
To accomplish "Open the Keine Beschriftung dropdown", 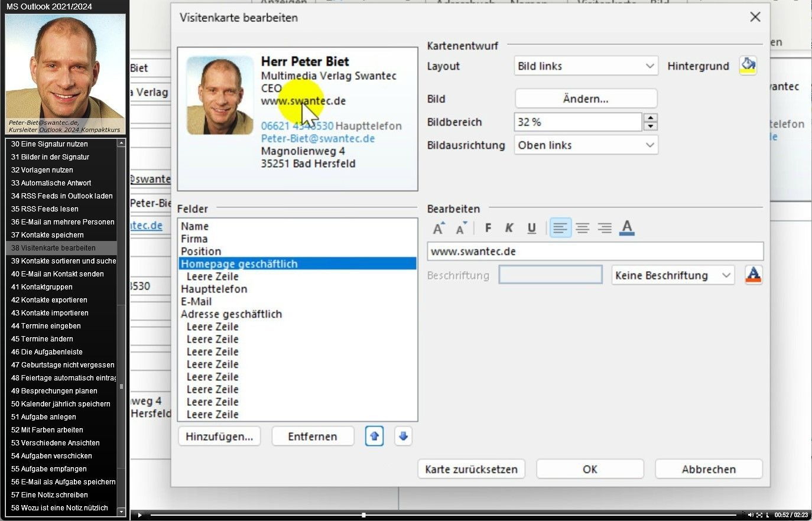I will (x=673, y=275).
